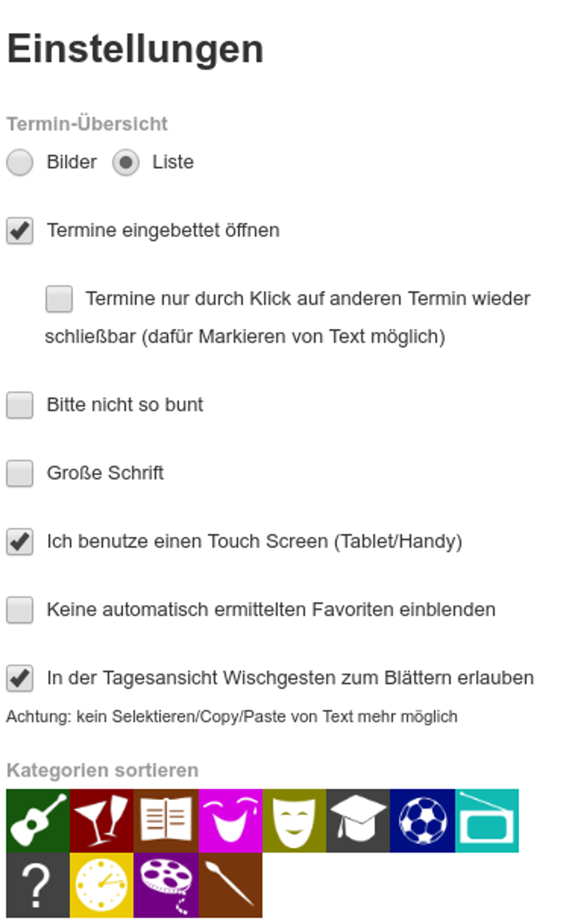Click the graduation cap category icon
Viewport: 572px width, 924px height.
[x=358, y=820]
